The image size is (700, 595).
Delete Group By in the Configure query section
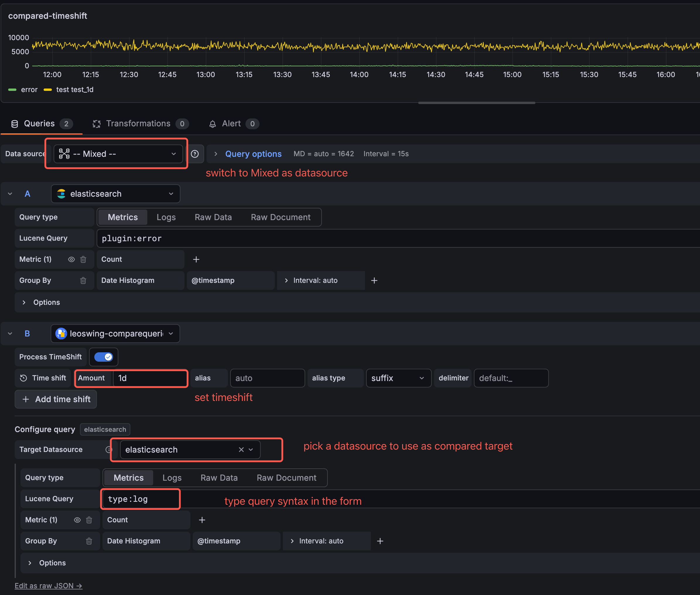click(89, 541)
